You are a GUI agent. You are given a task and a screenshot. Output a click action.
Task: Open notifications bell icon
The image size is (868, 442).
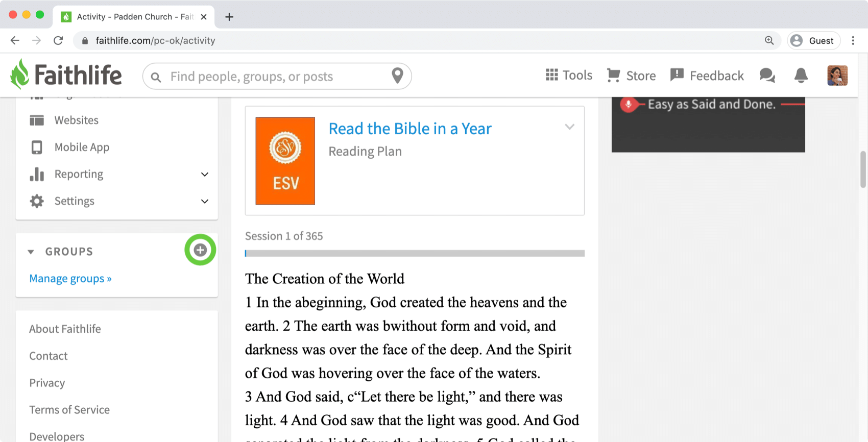[x=801, y=76]
